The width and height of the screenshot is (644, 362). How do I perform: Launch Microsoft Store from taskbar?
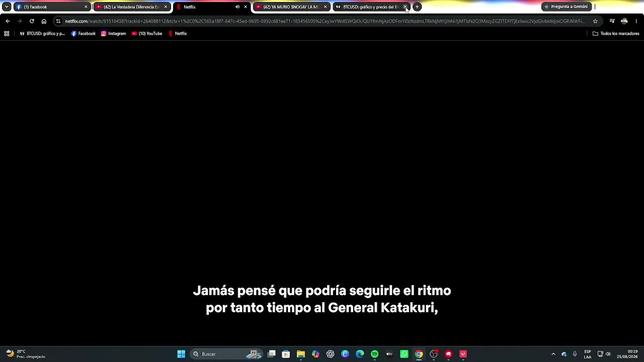coord(286,354)
